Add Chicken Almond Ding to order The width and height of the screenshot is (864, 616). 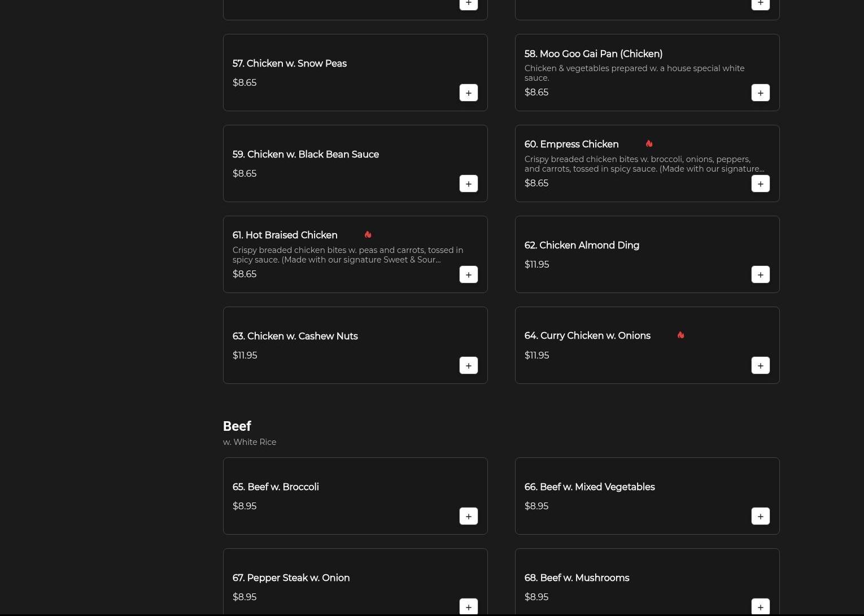click(760, 274)
